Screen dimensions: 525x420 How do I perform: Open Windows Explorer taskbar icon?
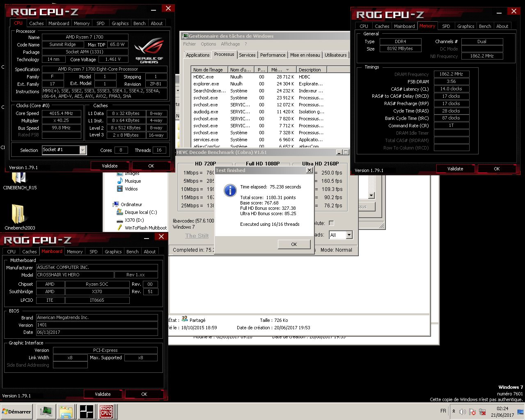[x=66, y=411]
